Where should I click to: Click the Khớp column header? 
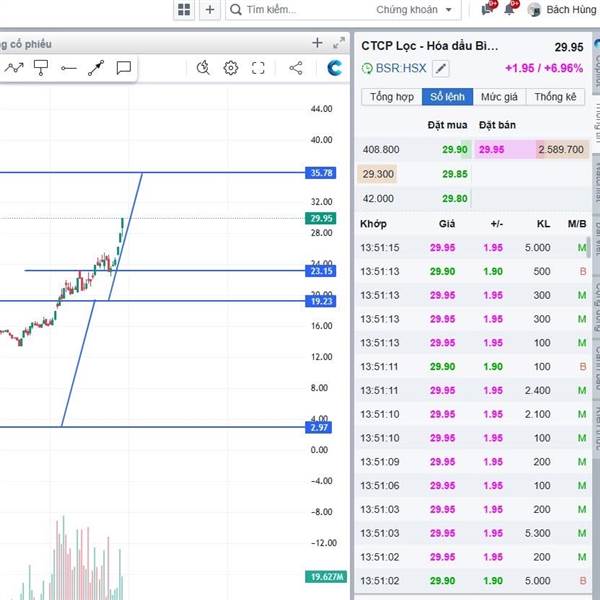click(x=373, y=224)
